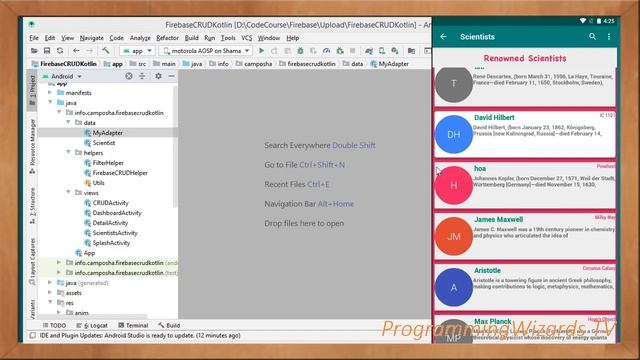Open the Android project view dropdown

[62, 76]
